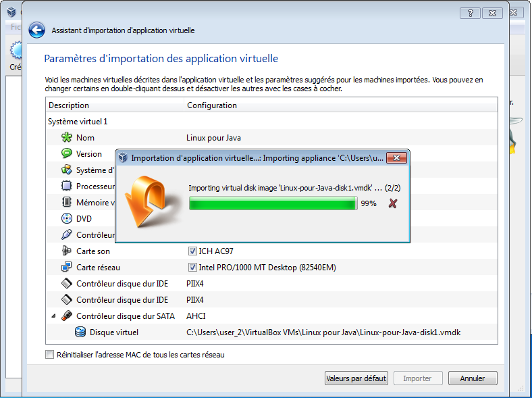Select first Contrôleur disque dur IDE icon
Image resolution: width=532 pixels, height=398 pixels.
[x=66, y=283]
